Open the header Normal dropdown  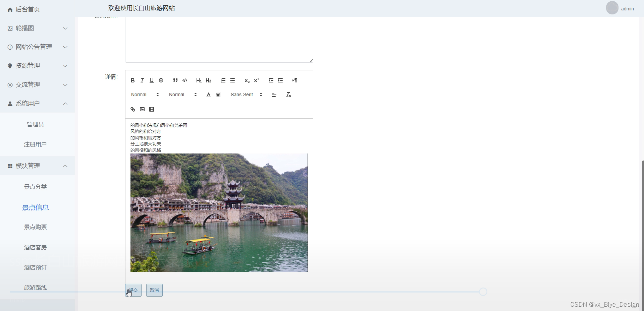click(x=183, y=95)
